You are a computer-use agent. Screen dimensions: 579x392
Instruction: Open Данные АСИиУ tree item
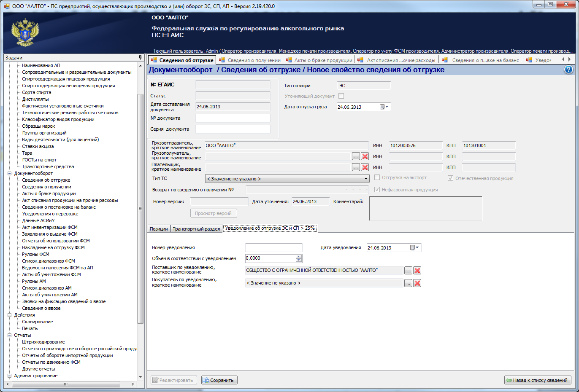(38, 220)
